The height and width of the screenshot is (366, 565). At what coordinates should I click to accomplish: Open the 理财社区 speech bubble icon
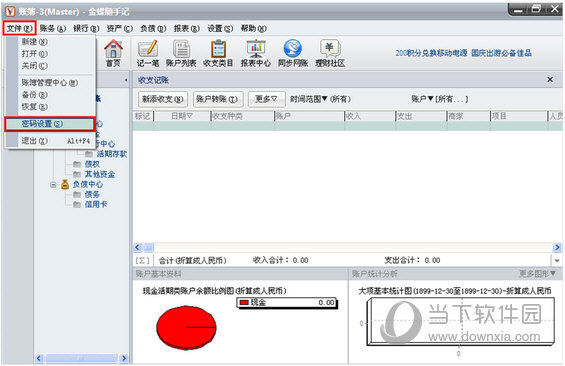tap(330, 53)
